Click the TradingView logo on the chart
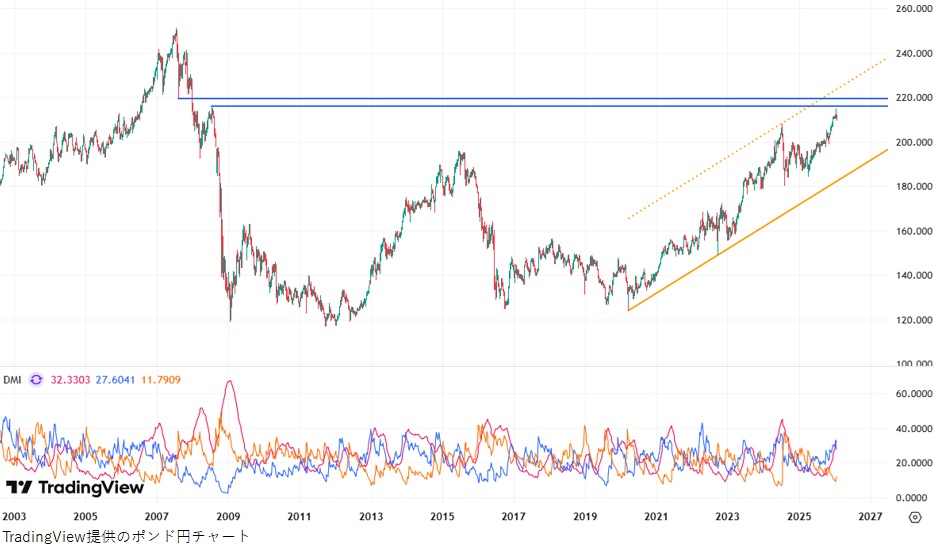This screenshot has height=550, width=934. (75, 487)
